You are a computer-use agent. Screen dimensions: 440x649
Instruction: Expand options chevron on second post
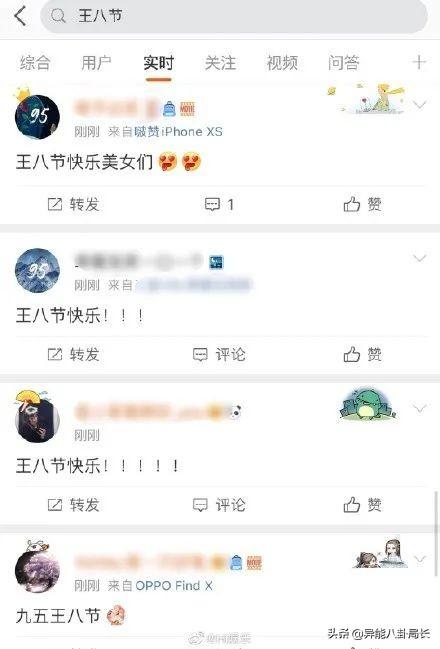click(420, 258)
